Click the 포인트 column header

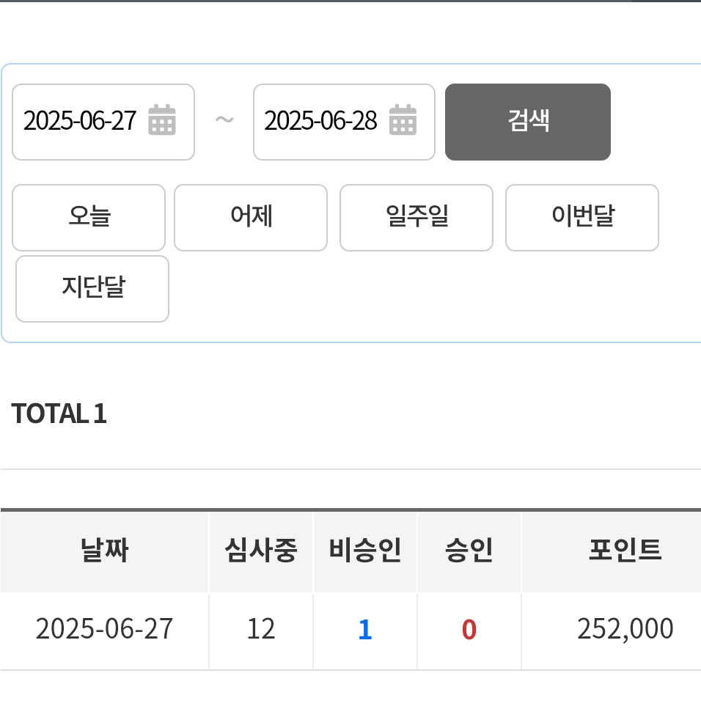[x=625, y=551]
